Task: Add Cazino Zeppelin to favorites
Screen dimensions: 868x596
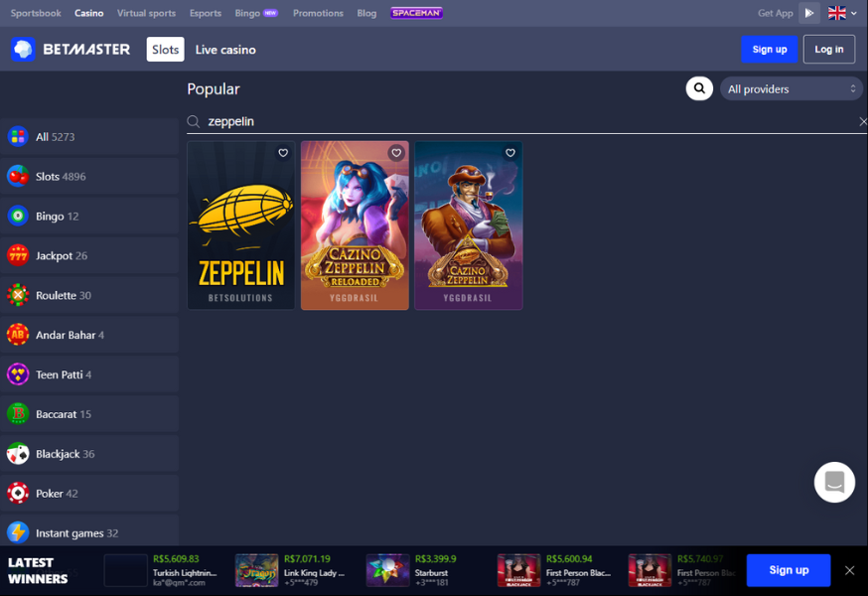Action: 510,153
